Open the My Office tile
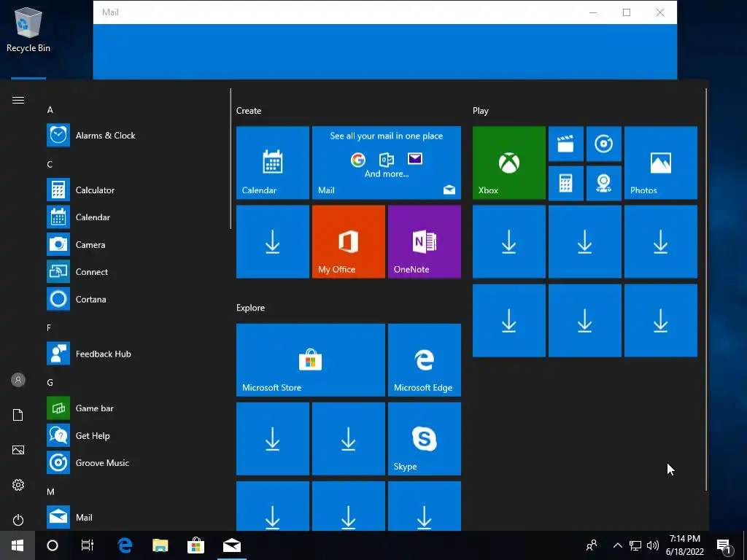 coord(348,242)
